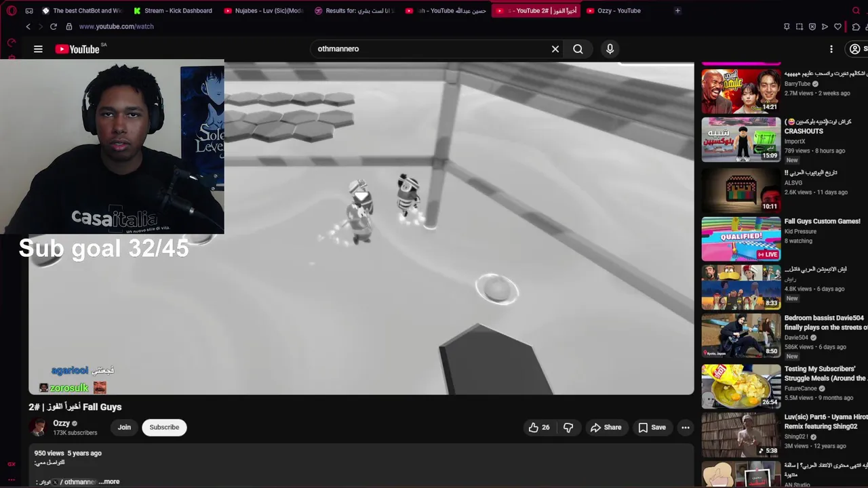Open Luv(sic) Part6 thumbnail 5:38
The height and width of the screenshot is (488, 868).
[741, 436]
